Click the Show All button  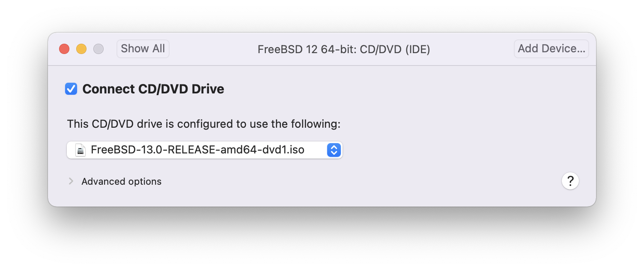click(143, 49)
